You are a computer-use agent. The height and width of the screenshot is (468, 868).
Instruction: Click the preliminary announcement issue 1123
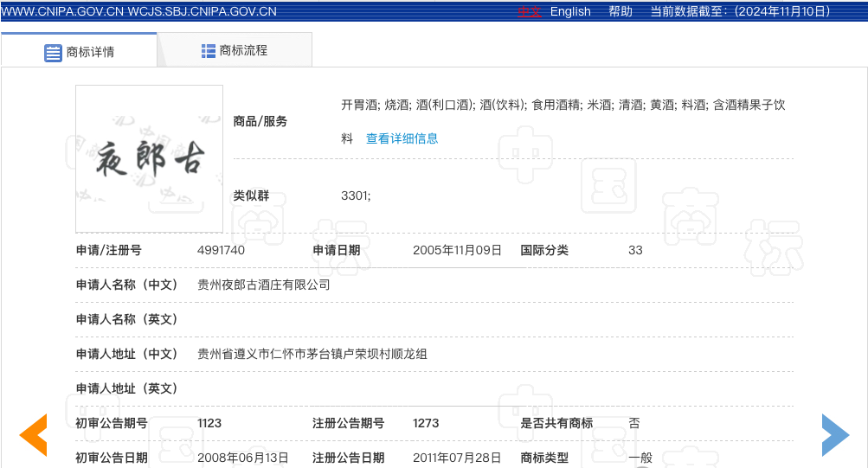point(209,423)
